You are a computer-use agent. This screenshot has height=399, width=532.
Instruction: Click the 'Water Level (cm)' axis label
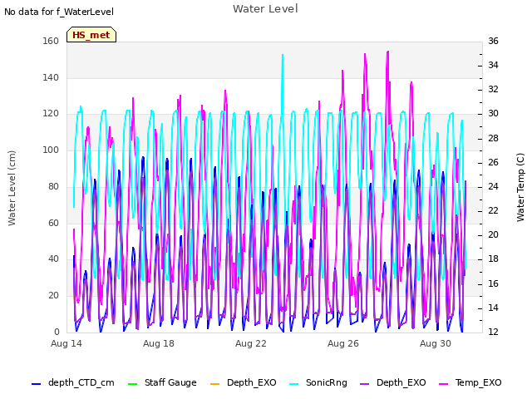[x=12, y=189]
